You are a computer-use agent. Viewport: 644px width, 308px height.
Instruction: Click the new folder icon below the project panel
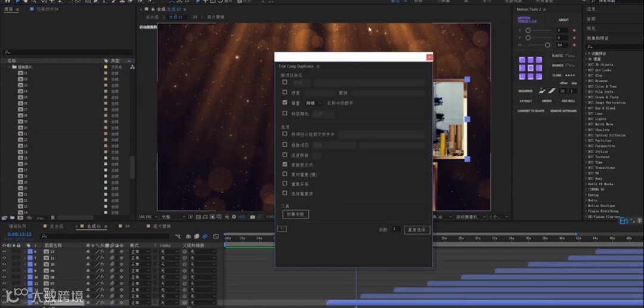click(x=12, y=218)
